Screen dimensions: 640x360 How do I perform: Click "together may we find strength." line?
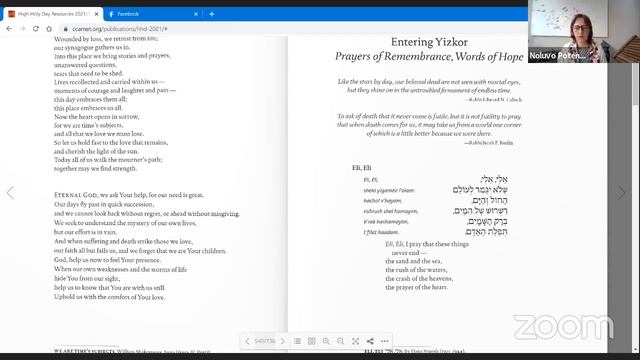tap(95, 169)
